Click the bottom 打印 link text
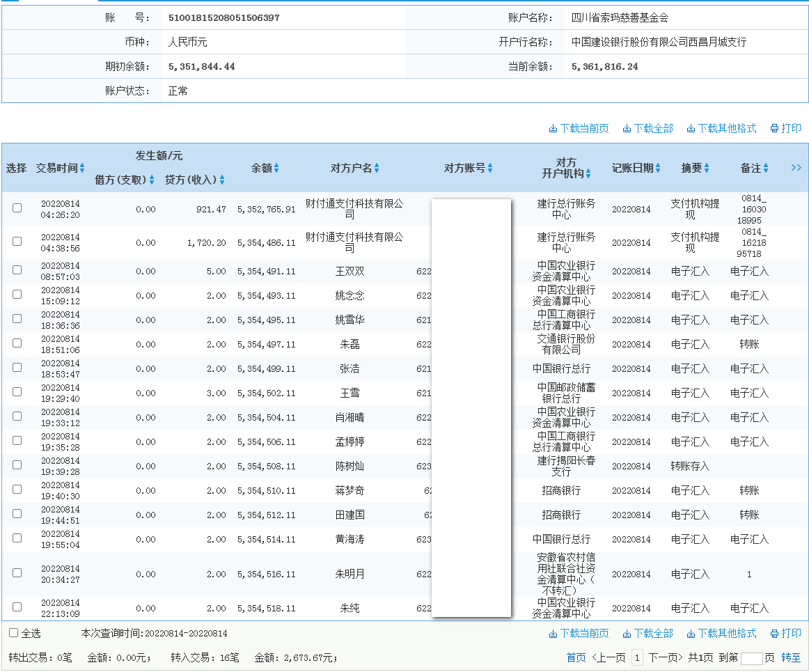The width and height of the screenshot is (809, 672). [792, 633]
